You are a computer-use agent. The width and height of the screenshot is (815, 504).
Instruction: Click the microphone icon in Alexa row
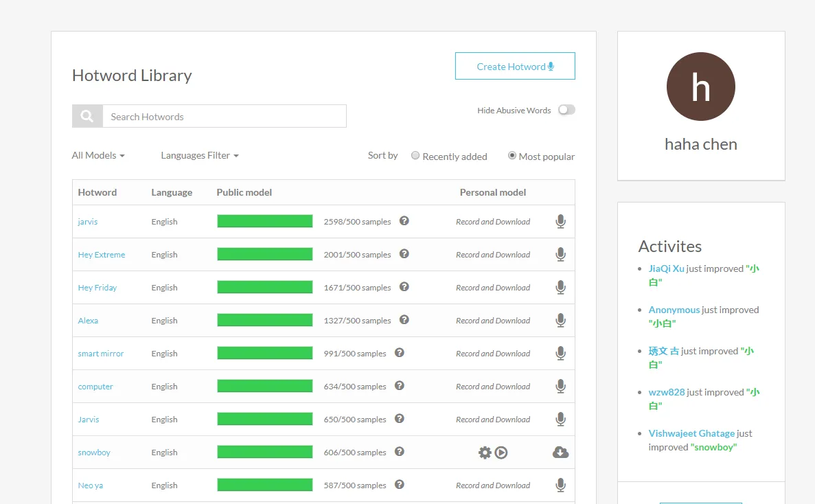tap(560, 321)
